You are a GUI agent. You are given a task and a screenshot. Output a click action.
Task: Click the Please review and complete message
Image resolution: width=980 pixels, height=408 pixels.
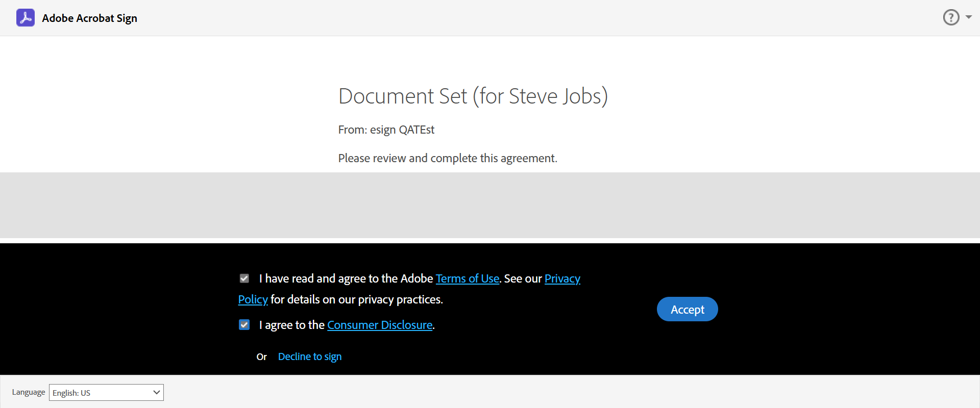pos(447,158)
